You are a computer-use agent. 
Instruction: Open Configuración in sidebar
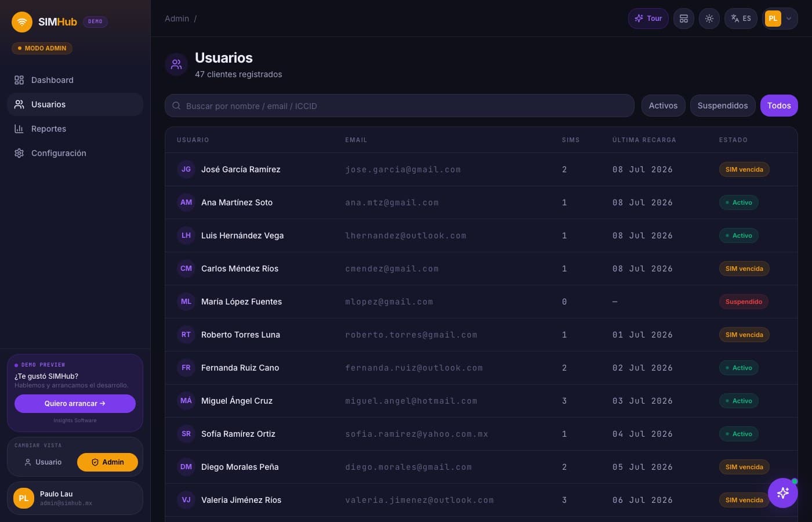tap(75, 153)
